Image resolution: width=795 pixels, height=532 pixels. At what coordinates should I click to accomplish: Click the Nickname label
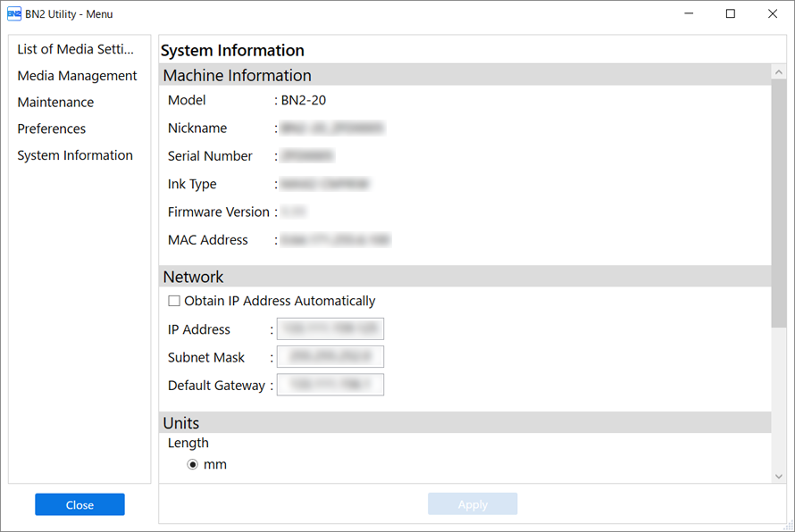point(197,129)
